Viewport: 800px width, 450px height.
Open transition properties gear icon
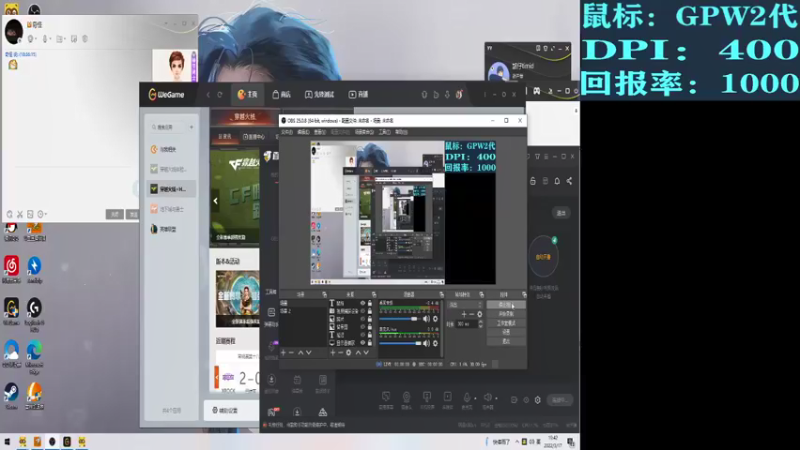[480, 314]
